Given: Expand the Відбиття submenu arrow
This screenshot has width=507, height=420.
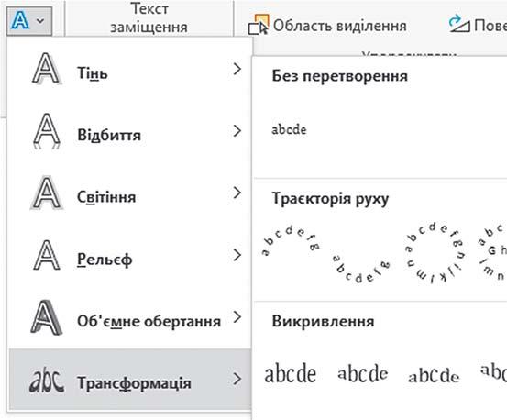Looking at the screenshot, I should [237, 131].
